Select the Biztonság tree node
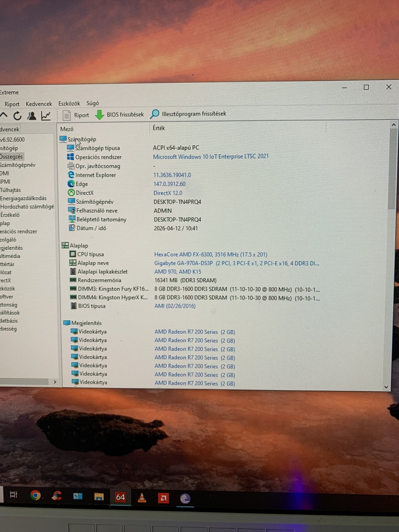 click(x=9, y=304)
